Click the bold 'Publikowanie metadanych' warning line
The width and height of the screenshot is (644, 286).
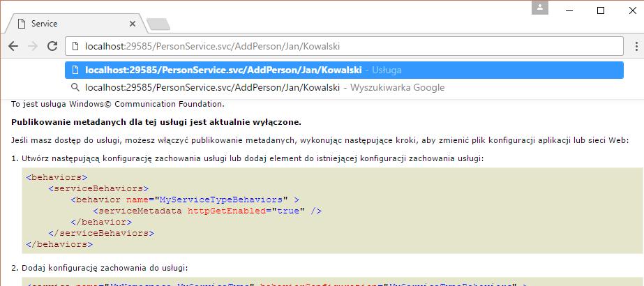[x=156, y=122]
